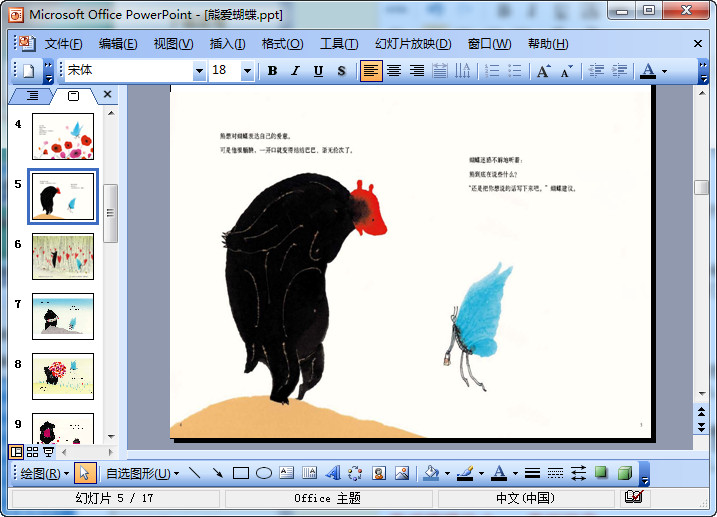
Task: Select slide 7 thumbnail
Action: coord(63,316)
